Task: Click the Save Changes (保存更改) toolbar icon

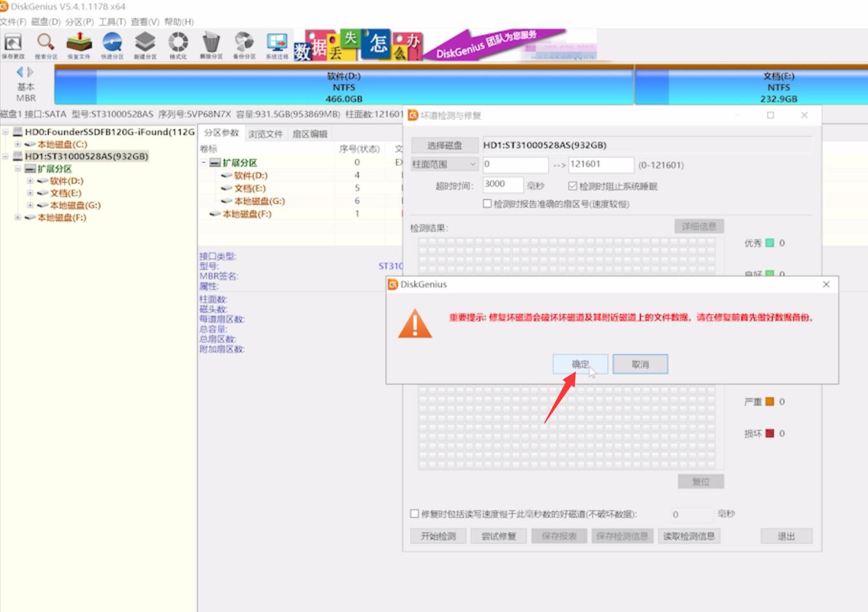Action: tap(13, 46)
